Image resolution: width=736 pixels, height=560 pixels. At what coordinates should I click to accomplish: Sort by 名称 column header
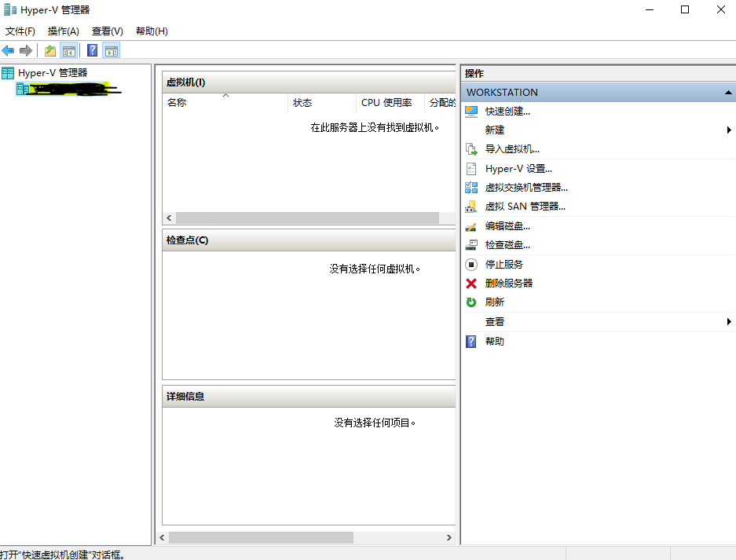(x=225, y=102)
